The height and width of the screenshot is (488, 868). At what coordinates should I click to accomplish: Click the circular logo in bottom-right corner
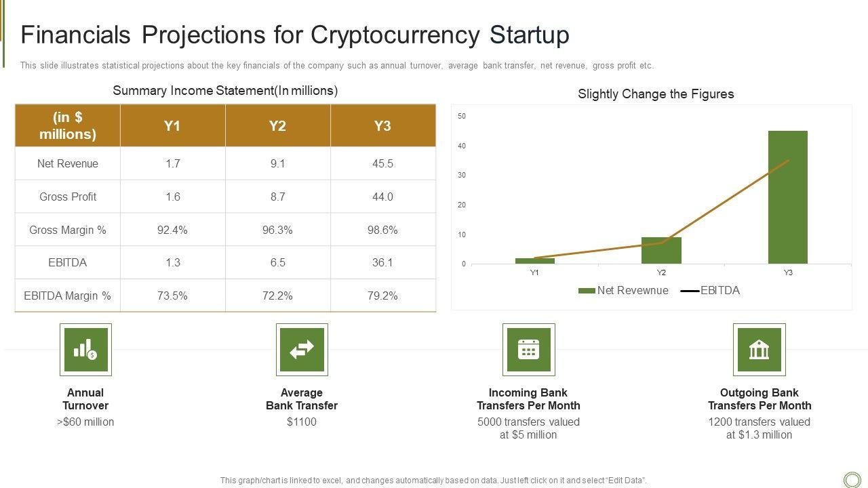852,479
